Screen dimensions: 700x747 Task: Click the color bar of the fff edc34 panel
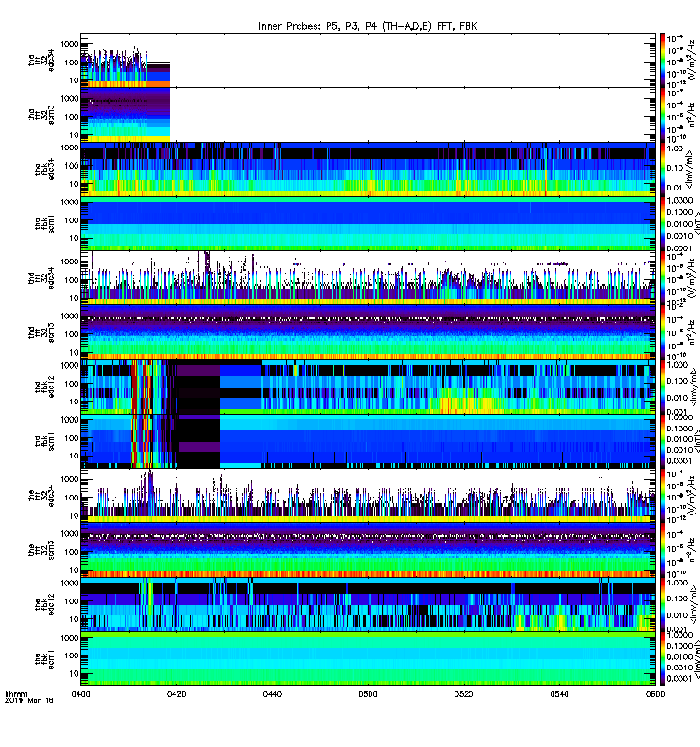663,496
